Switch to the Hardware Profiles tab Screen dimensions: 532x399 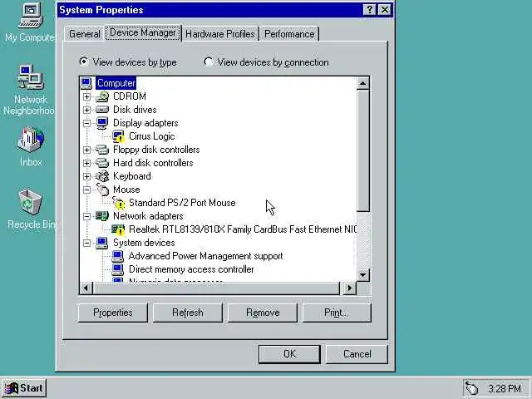pos(220,34)
